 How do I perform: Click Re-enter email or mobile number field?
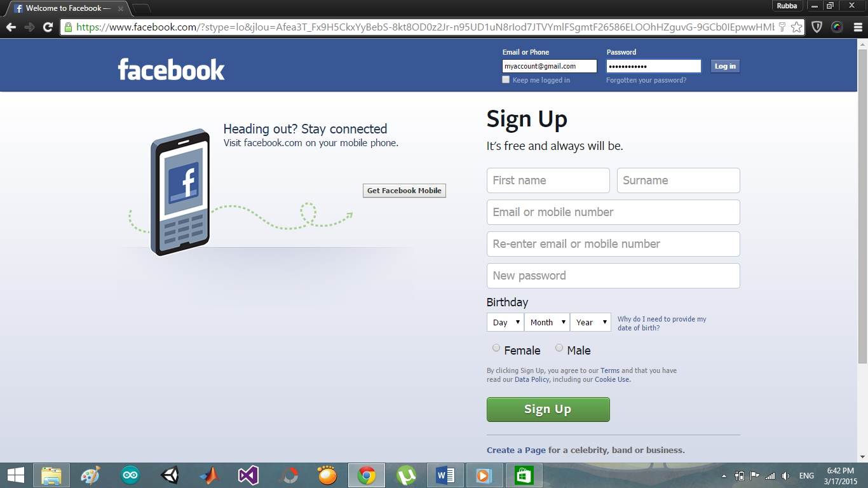click(613, 244)
